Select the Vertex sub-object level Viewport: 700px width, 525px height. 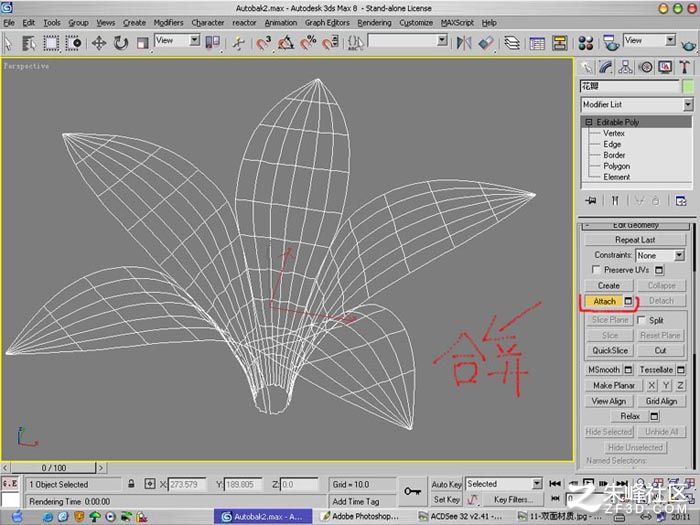click(x=614, y=133)
